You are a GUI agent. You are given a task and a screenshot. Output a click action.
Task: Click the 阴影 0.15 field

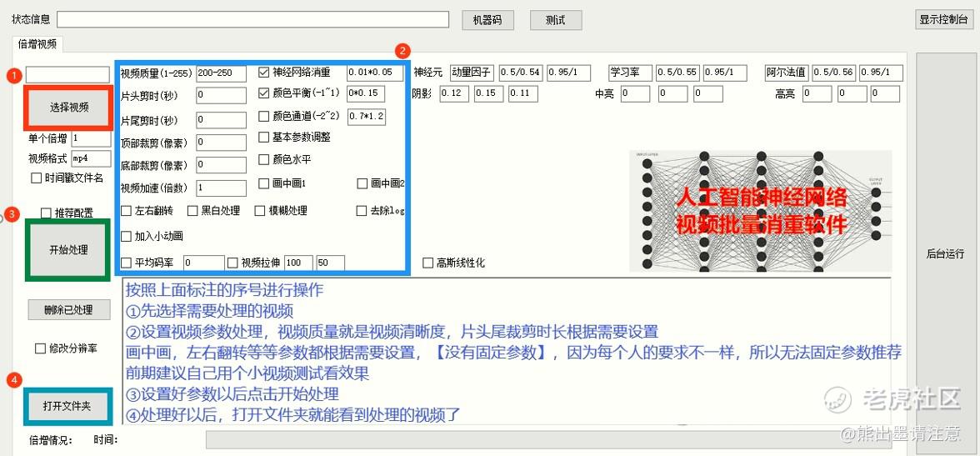488,94
